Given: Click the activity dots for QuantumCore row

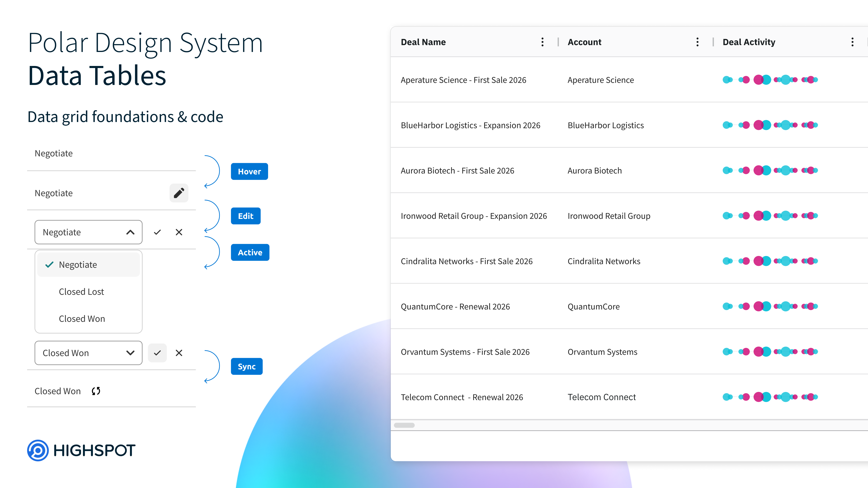Looking at the screenshot, I should pyautogui.click(x=770, y=306).
